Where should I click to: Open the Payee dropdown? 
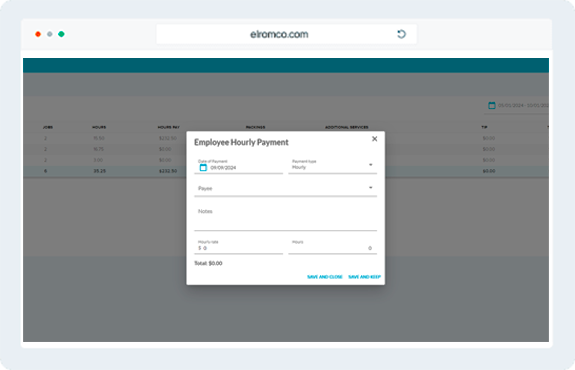(x=285, y=188)
